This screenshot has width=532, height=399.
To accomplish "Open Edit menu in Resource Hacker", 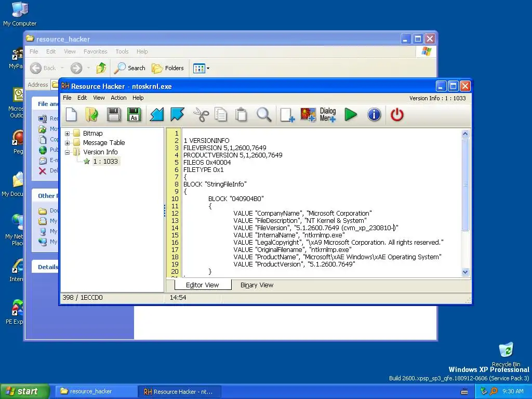I will pyautogui.click(x=82, y=98).
